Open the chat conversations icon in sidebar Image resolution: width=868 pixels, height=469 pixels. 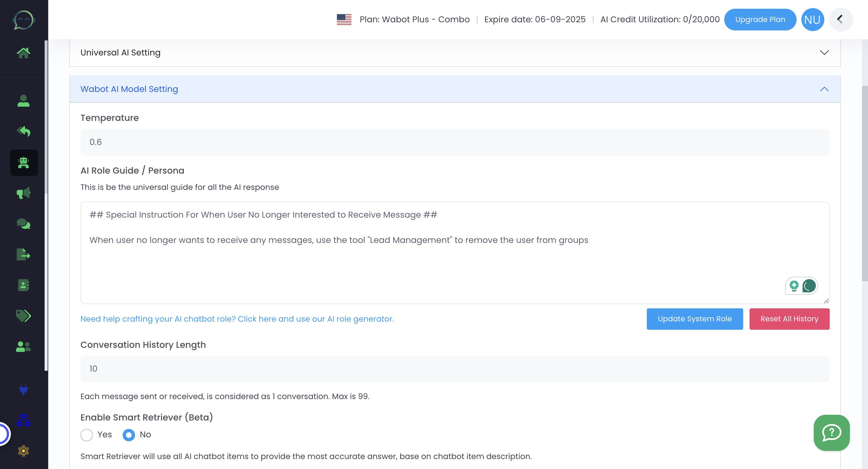[x=24, y=223]
